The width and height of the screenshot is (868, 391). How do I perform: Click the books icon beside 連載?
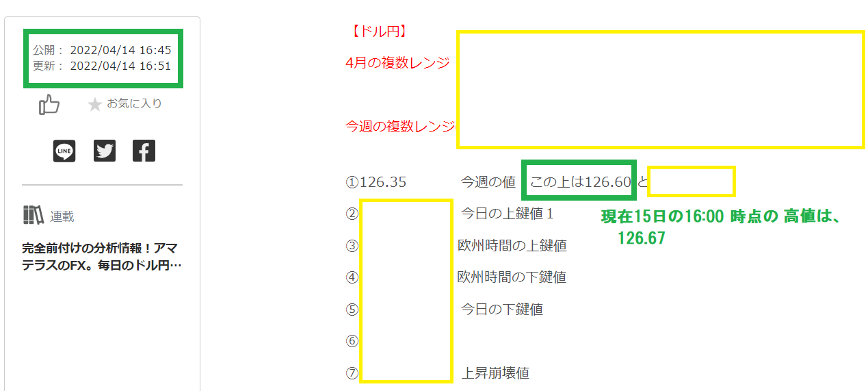click(x=33, y=216)
